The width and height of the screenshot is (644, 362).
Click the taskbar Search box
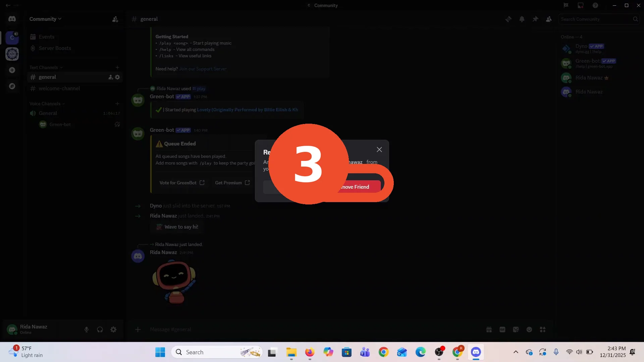[217, 352]
